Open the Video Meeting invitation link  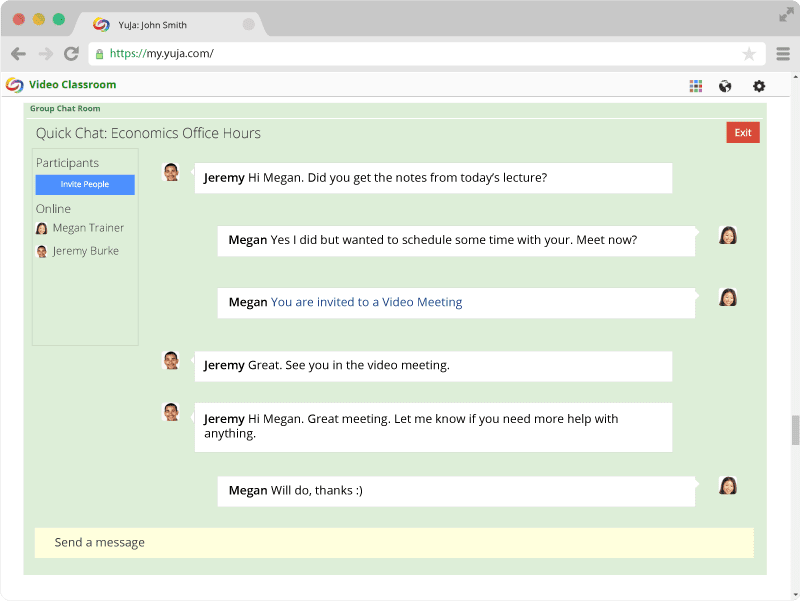click(x=366, y=302)
